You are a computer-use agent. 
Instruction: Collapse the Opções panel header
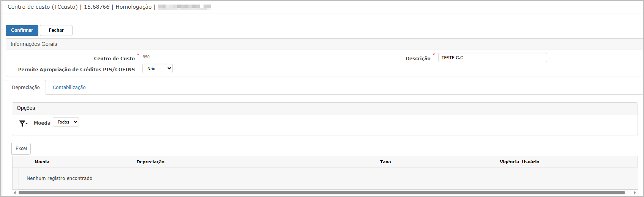pos(325,108)
